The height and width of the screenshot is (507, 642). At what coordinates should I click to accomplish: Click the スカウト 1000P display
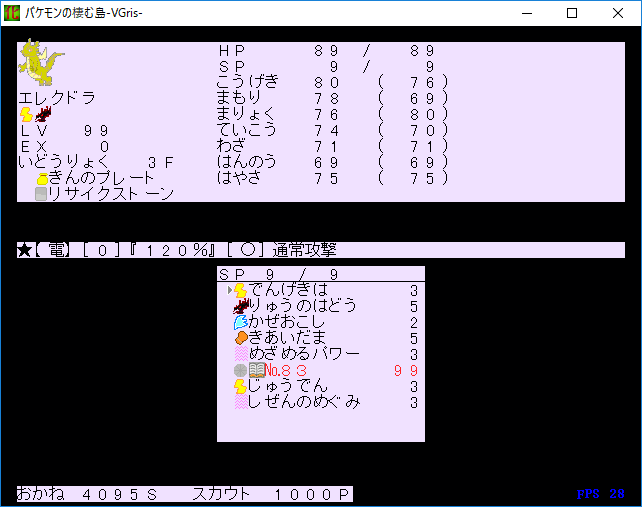click(x=271, y=494)
